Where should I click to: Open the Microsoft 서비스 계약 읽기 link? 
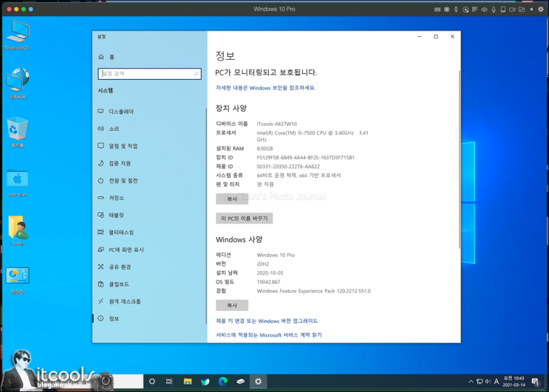click(x=268, y=334)
